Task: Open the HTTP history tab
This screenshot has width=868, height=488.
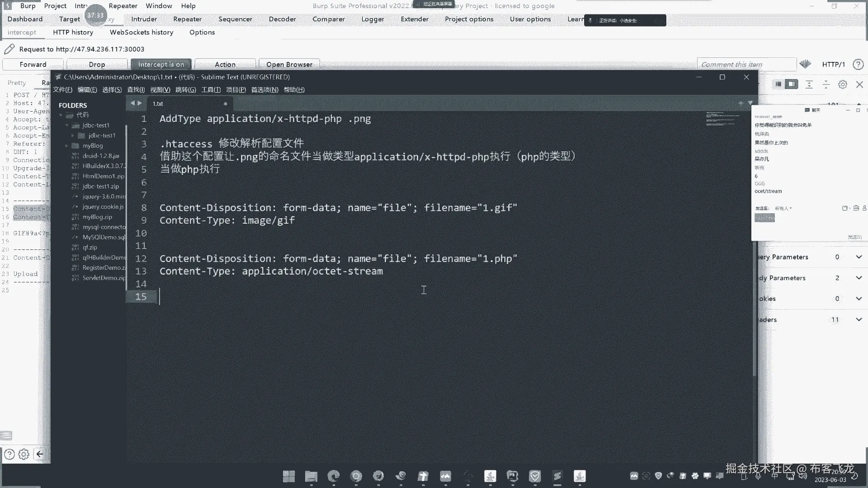Action: pyautogui.click(x=73, y=32)
